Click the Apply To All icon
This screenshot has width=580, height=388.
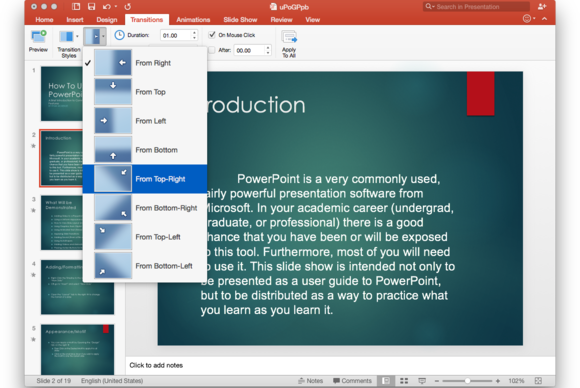click(x=289, y=37)
